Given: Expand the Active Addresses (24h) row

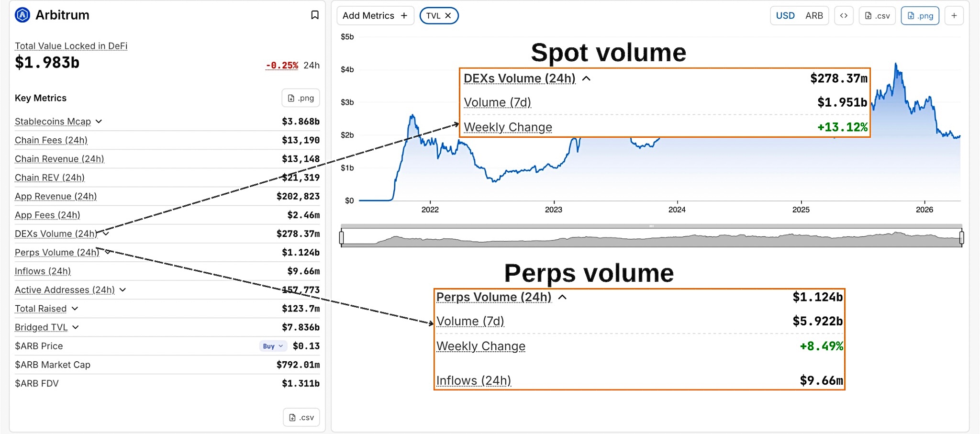Looking at the screenshot, I should 122,290.
